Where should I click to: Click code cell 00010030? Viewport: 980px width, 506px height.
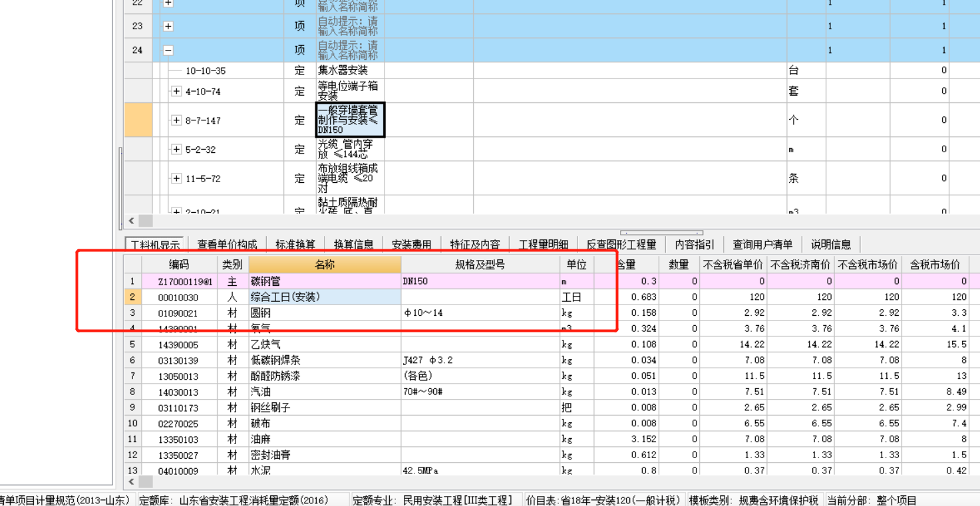coord(179,297)
